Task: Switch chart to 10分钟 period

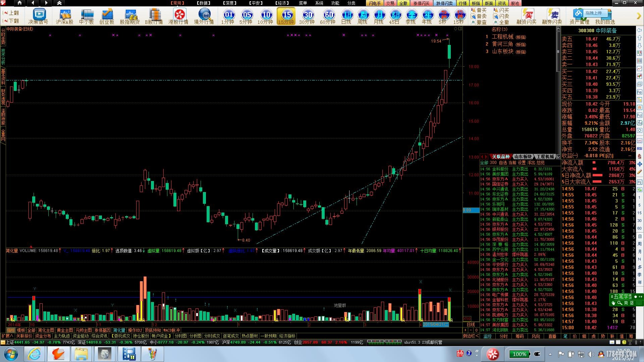Action: pos(265,16)
